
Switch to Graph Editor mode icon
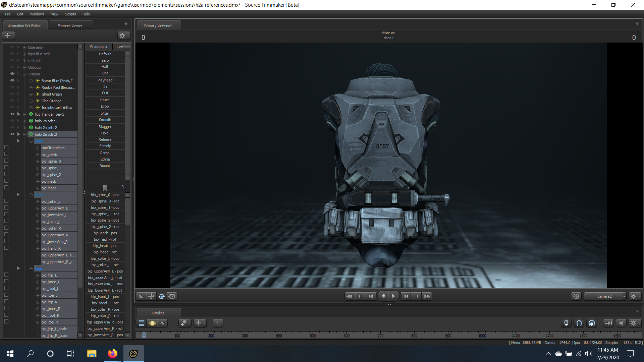[x=163, y=323]
